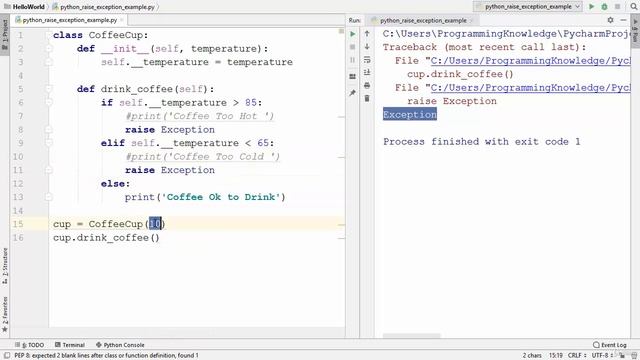Open the TODO tool window
640x360 pixels.
click(x=30, y=345)
